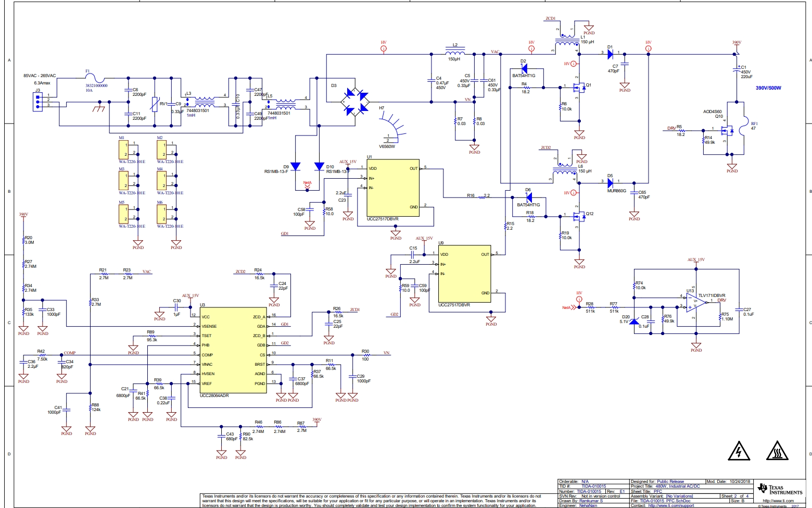
Task: Click the 'NehaNain' engineer name
Action: pyautogui.click(x=588, y=505)
